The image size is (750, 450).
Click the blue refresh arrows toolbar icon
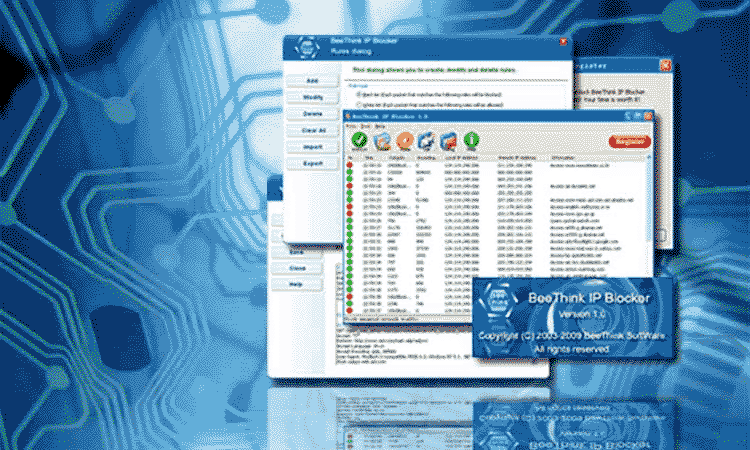(x=426, y=141)
